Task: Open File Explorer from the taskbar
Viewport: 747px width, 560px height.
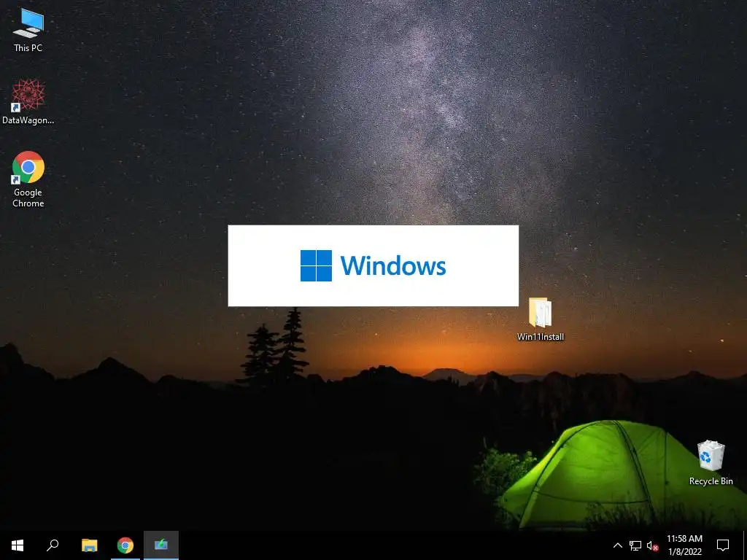Action: coord(89,545)
